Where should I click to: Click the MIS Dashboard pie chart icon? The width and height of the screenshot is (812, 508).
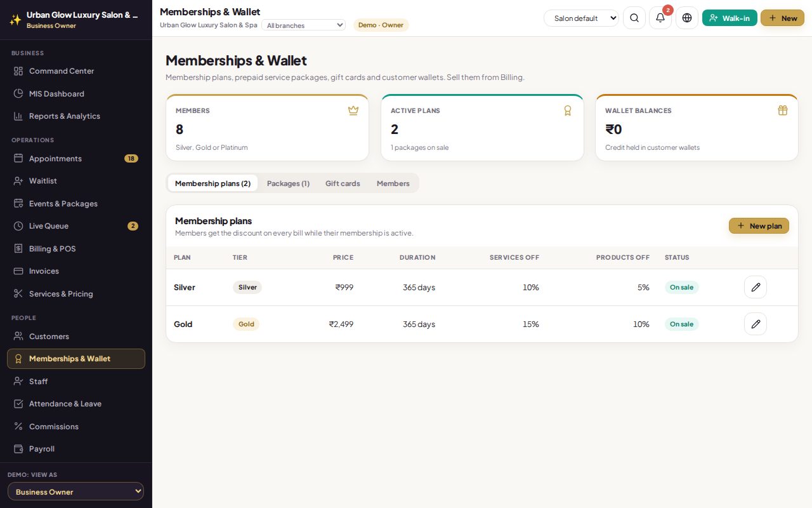[18, 93]
